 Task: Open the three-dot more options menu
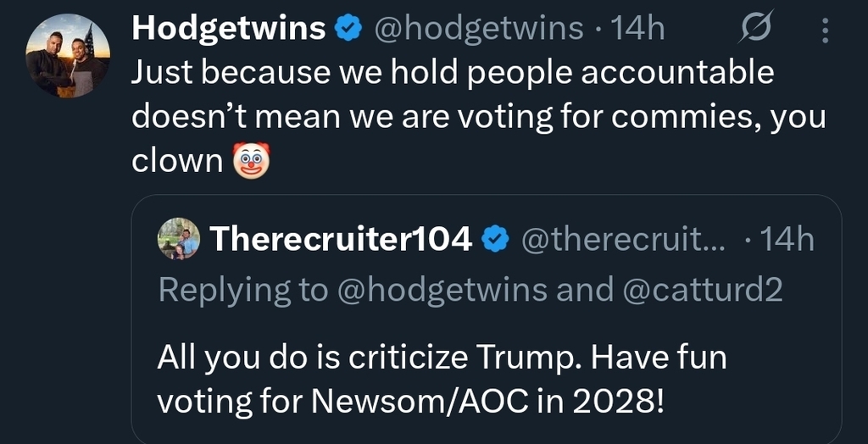click(826, 31)
